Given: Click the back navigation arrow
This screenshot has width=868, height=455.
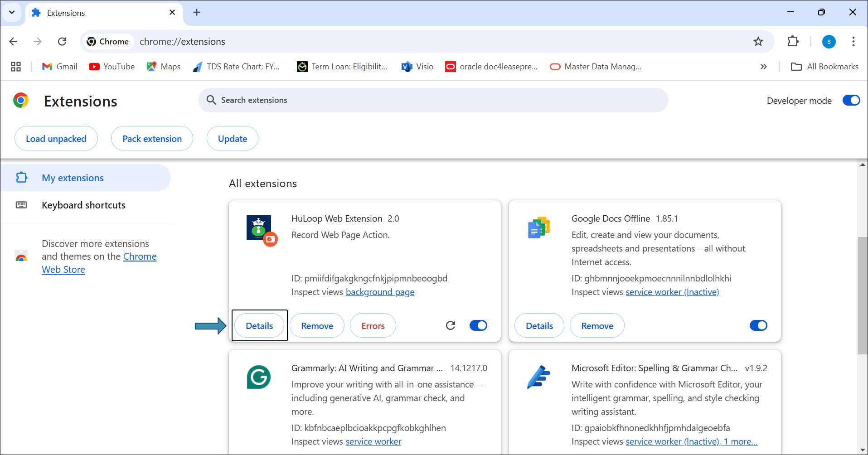Looking at the screenshot, I should coord(14,42).
